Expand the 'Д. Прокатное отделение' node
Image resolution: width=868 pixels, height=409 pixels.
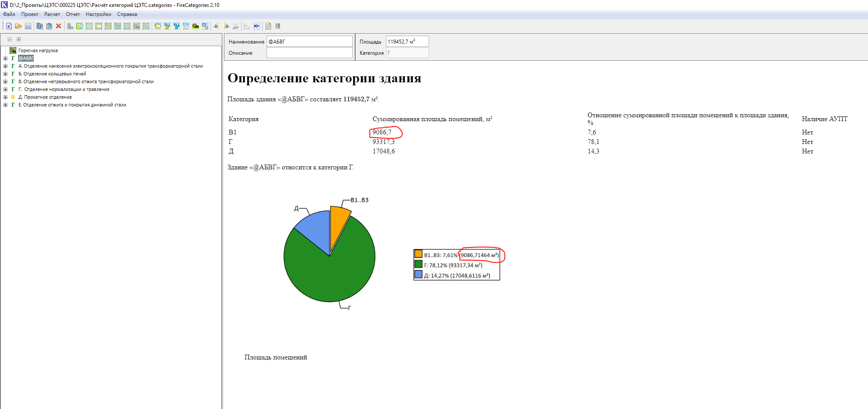pos(5,97)
